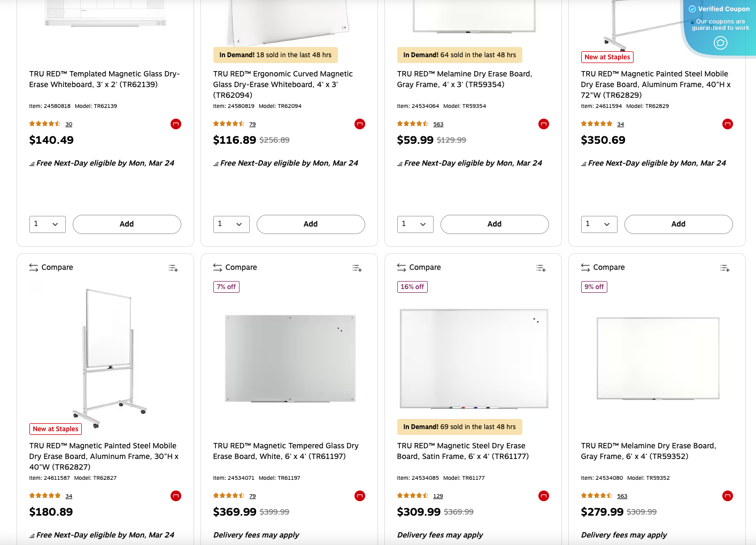Viewport: 756px width, 545px height.
Task: Toggle Compare on the TR62827 mobile dry erase board
Action: click(x=51, y=267)
